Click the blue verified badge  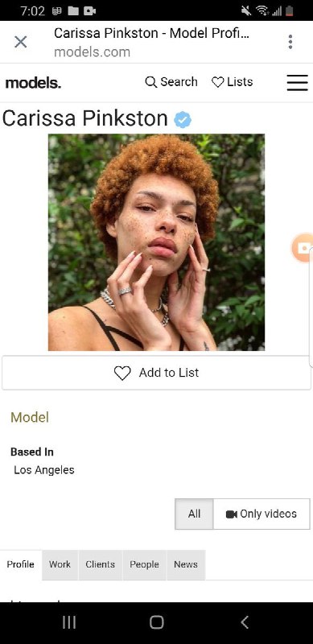pyautogui.click(x=183, y=119)
